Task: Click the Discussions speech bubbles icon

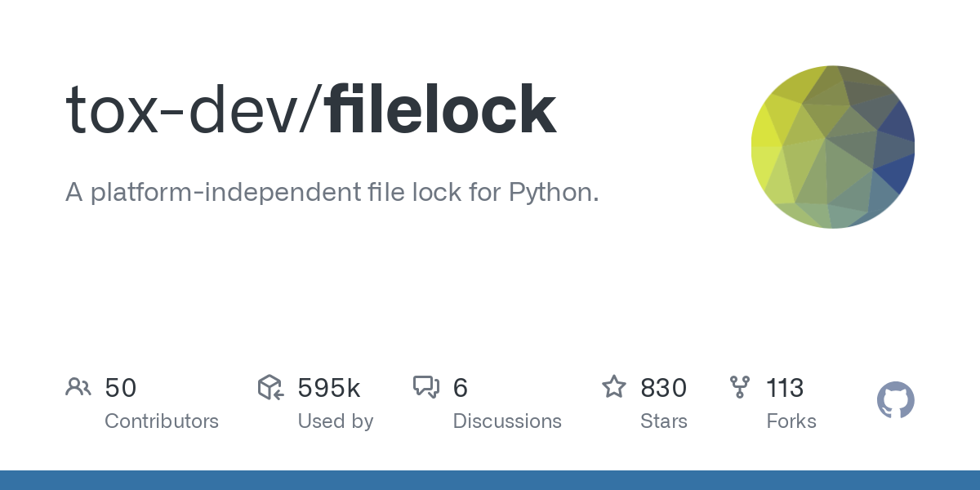Action: tap(426, 387)
